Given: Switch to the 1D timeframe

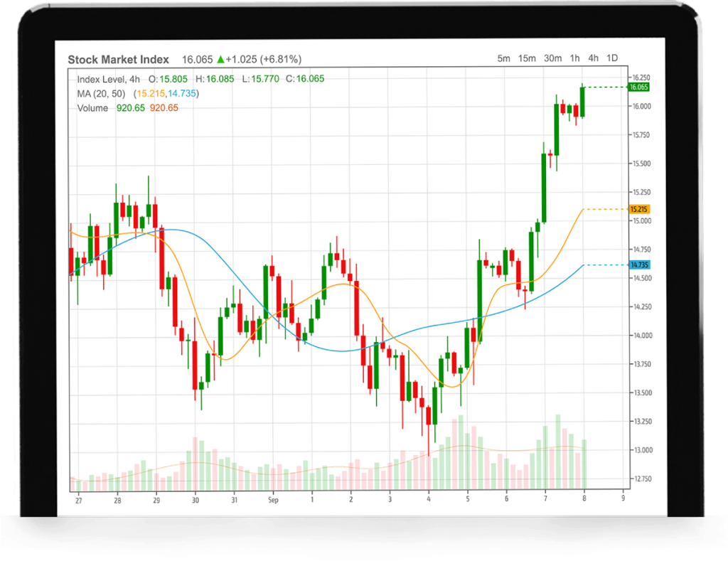Looking at the screenshot, I should click(612, 58).
